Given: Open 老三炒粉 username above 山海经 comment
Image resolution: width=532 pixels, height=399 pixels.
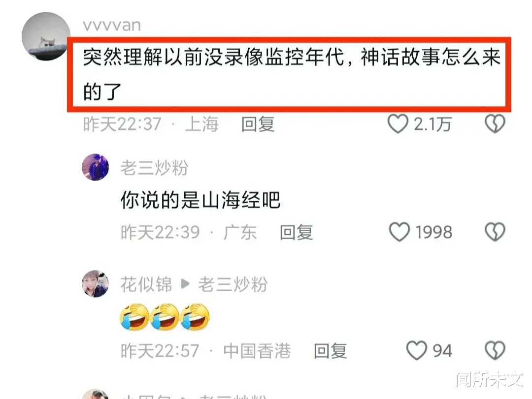Looking at the screenshot, I should click(x=154, y=168).
